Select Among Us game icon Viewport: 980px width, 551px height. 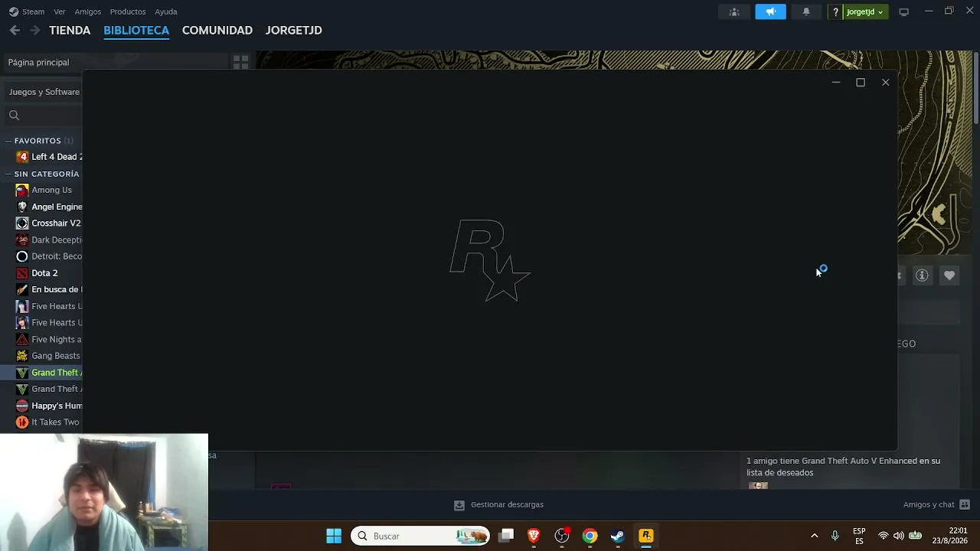(x=22, y=190)
